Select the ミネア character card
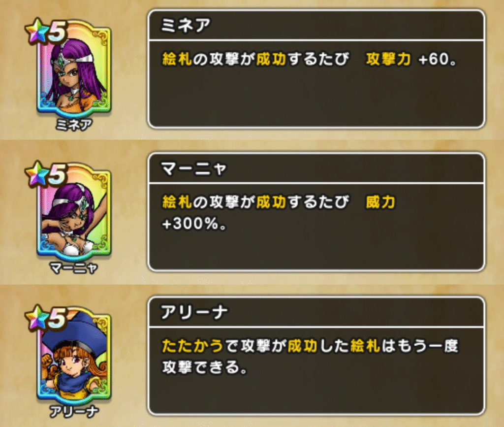 pos(74,71)
